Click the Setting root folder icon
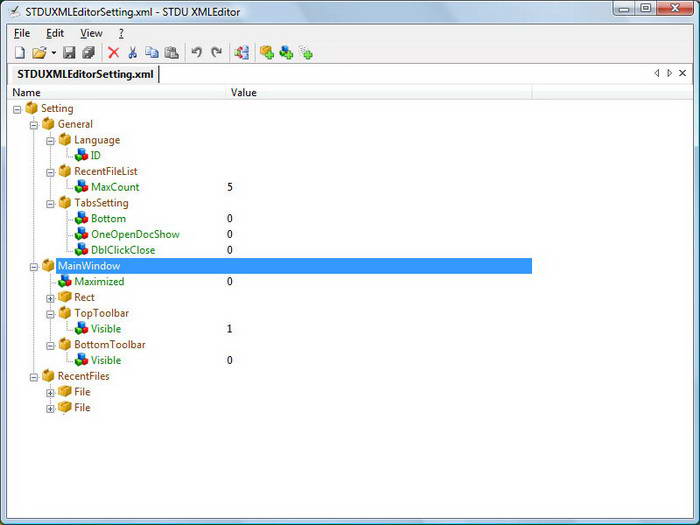 [31, 108]
